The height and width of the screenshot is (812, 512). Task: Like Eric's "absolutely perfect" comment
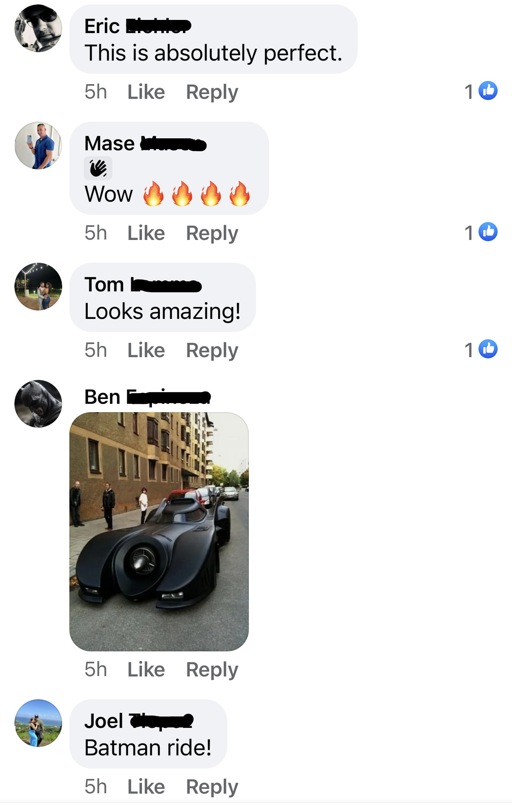(146, 92)
